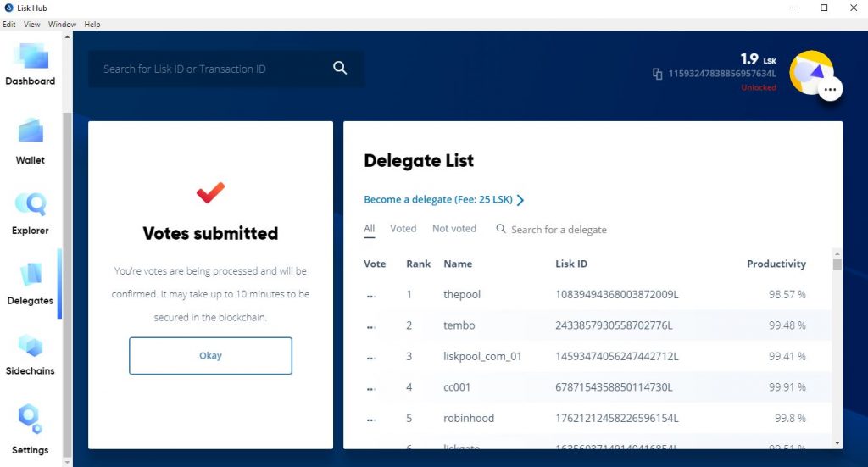Maximize the Lisk Hub window
The width and height of the screenshot is (868, 467).
(x=824, y=8)
